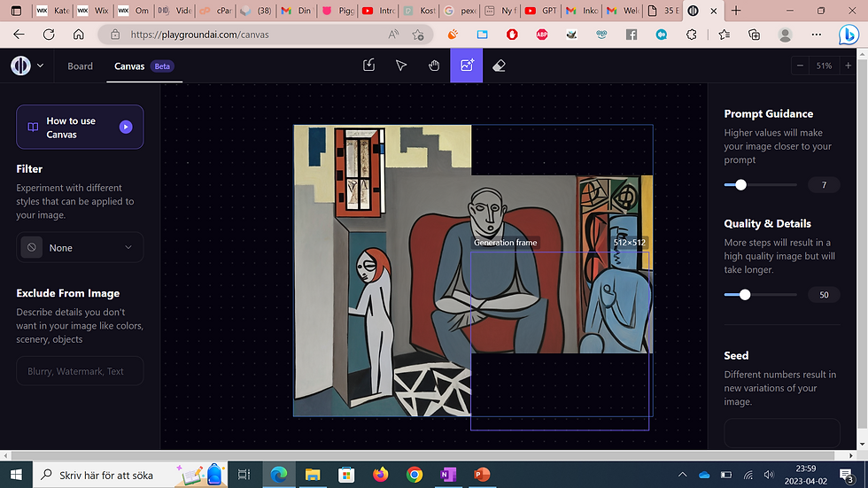This screenshot has height=488, width=868.
Task: Open File Explorer from taskbar
Action: (313, 474)
